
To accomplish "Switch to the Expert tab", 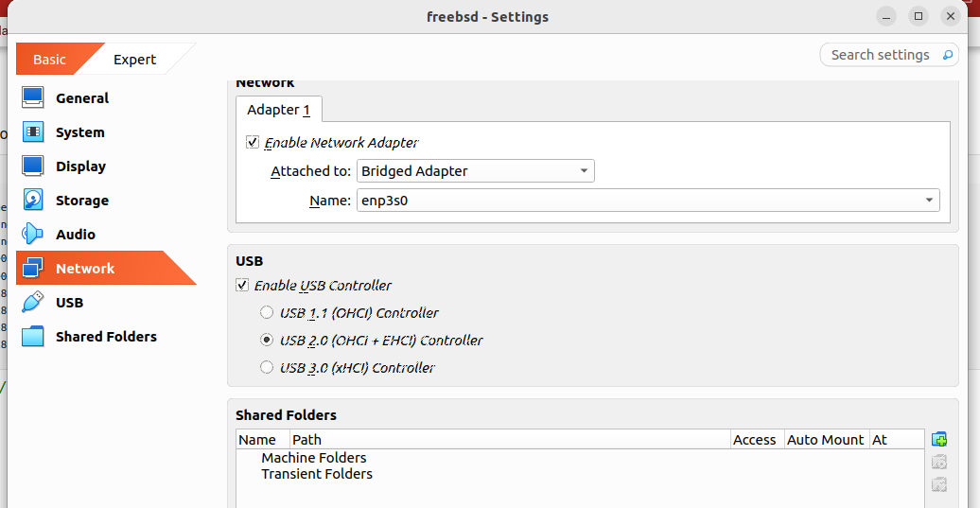I will coord(134,60).
